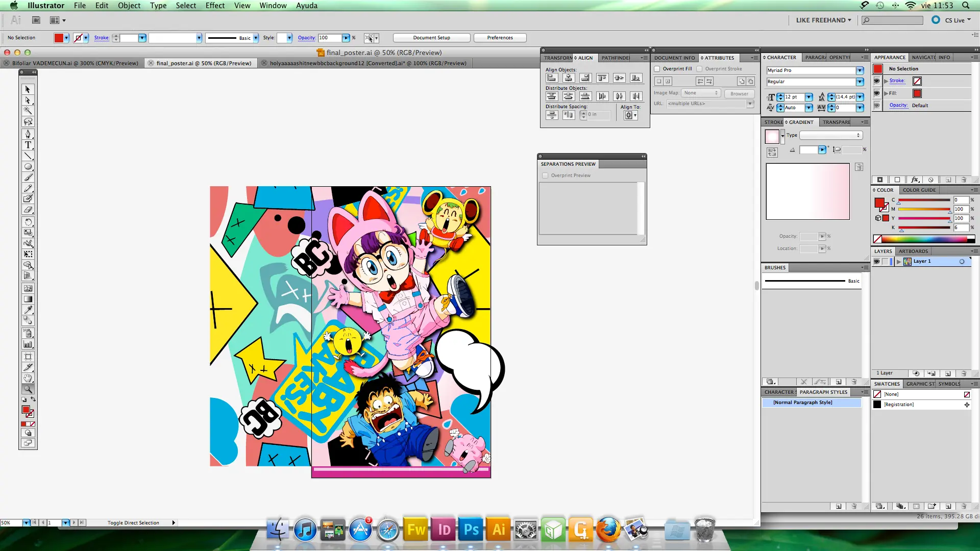Viewport: 980px width, 551px height.
Task: Switch to the Pathfinder panel tab
Action: [x=616, y=58]
